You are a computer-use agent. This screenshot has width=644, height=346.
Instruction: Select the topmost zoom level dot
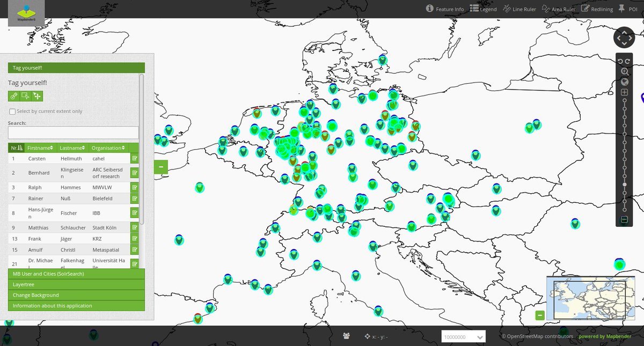point(625,101)
